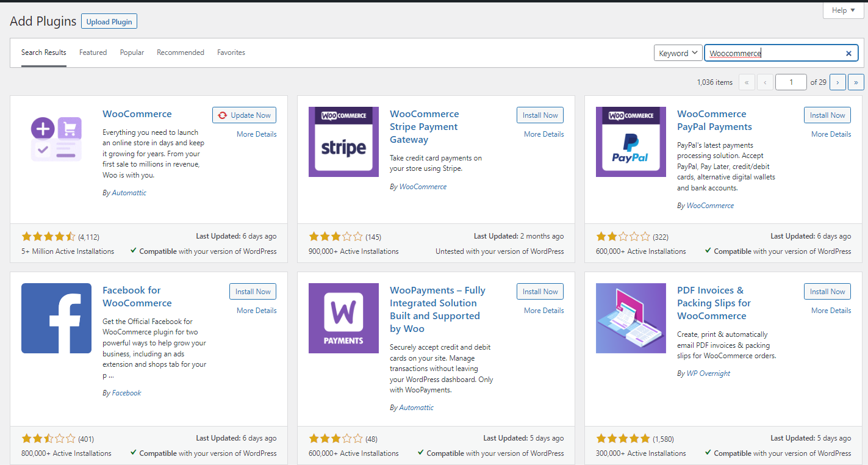Click 'Untested with your version of WordPress'

500,251
